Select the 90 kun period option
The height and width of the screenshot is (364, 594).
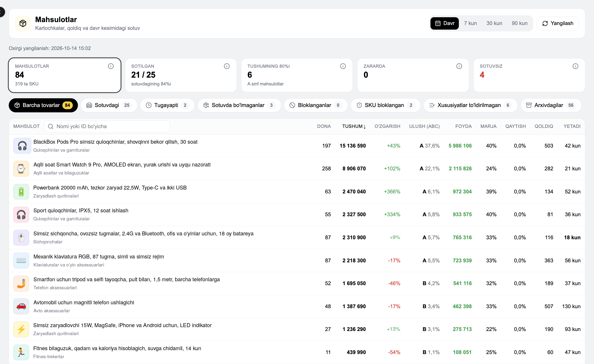pos(520,23)
